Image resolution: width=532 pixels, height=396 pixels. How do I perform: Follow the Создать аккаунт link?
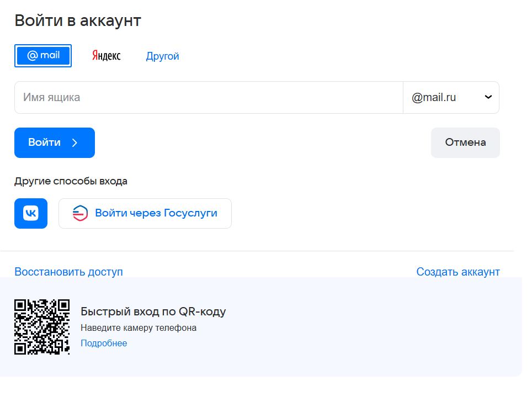[x=458, y=271]
